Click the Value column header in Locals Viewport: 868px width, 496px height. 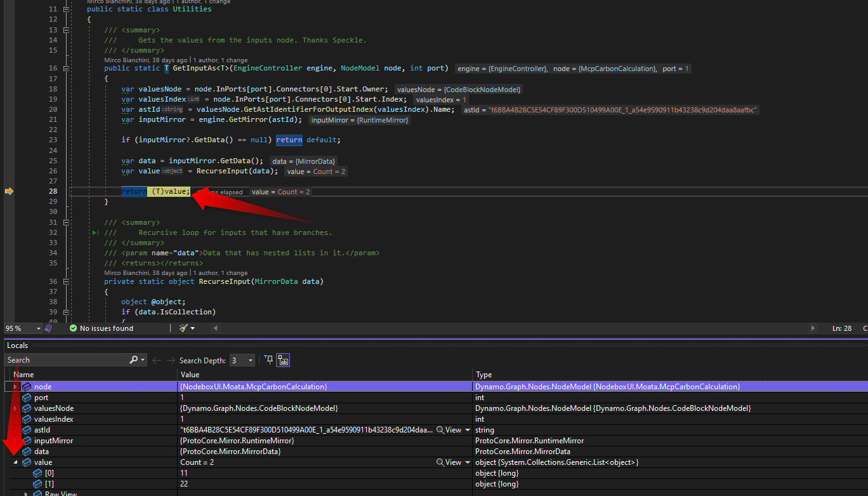pyautogui.click(x=325, y=375)
